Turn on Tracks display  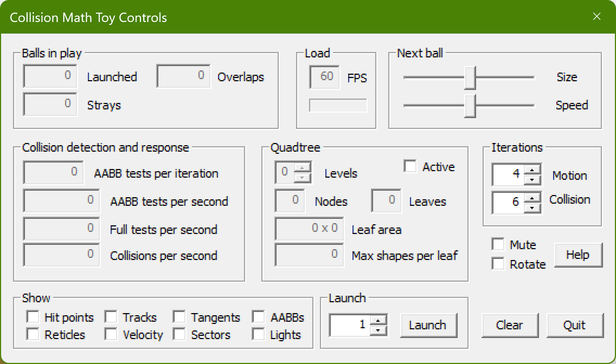coord(111,317)
